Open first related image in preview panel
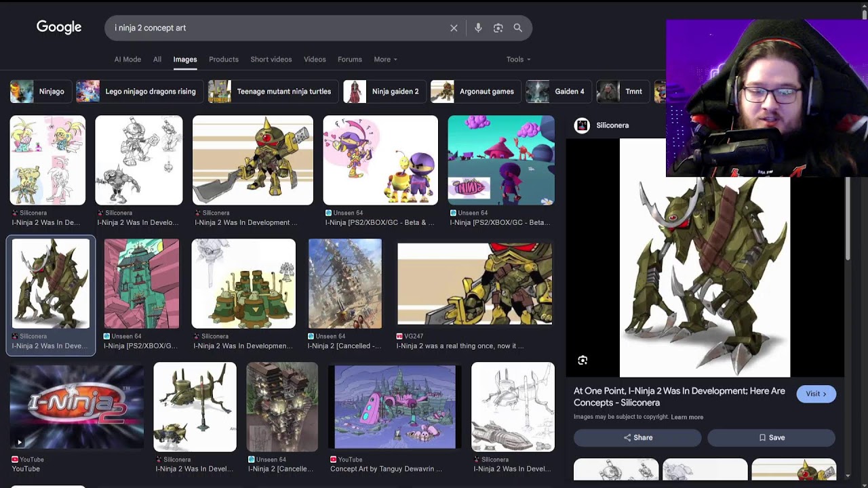 point(616,470)
